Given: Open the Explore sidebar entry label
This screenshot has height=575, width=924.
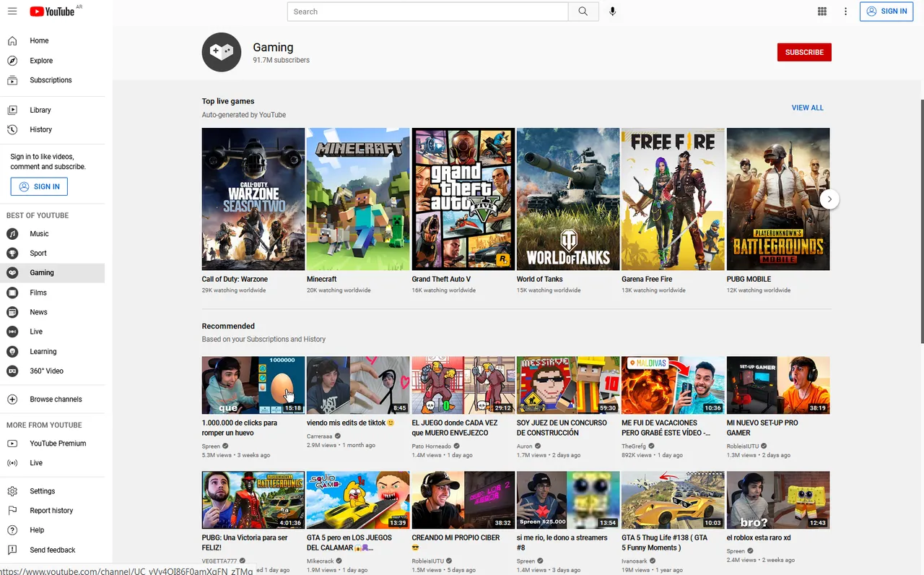Looking at the screenshot, I should [x=41, y=61].
